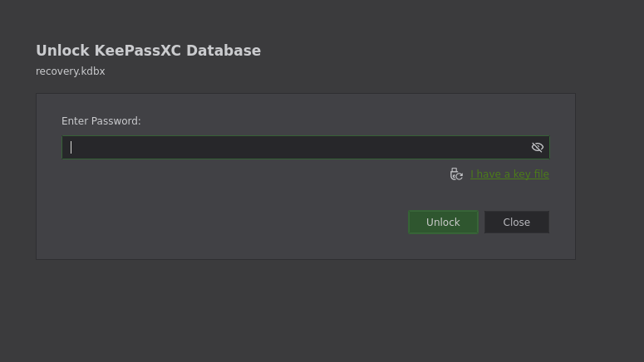The height and width of the screenshot is (362, 644).
Task: Select the key file hyperlink
Action: pos(509,174)
